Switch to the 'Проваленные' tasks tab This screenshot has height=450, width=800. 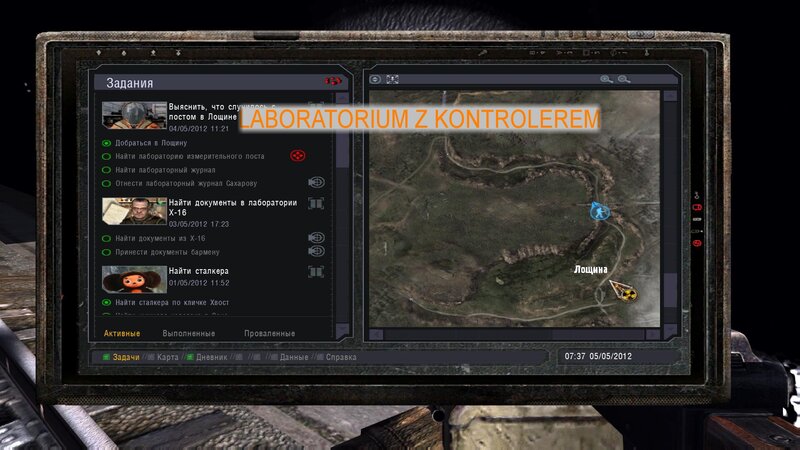tap(269, 333)
